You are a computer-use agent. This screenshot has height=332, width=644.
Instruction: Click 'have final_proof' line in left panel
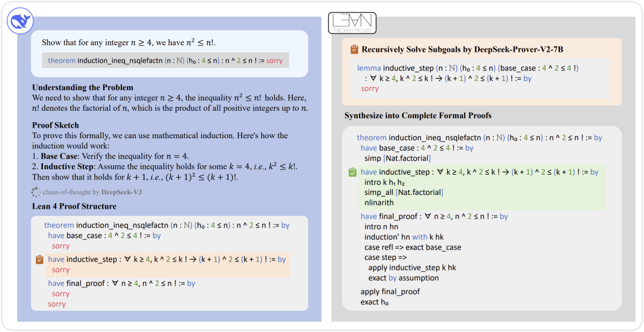pyautogui.click(x=122, y=283)
